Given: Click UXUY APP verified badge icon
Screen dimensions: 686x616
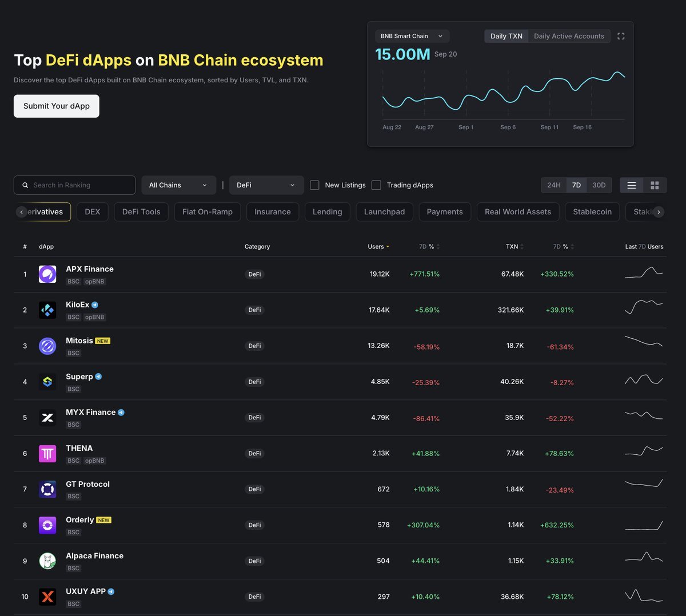Looking at the screenshot, I should click(x=111, y=592).
